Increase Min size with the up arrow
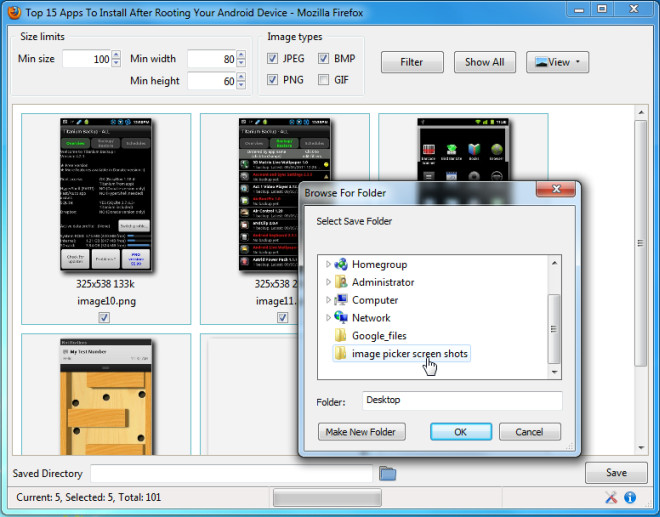The width and height of the screenshot is (660, 517). [x=116, y=54]
